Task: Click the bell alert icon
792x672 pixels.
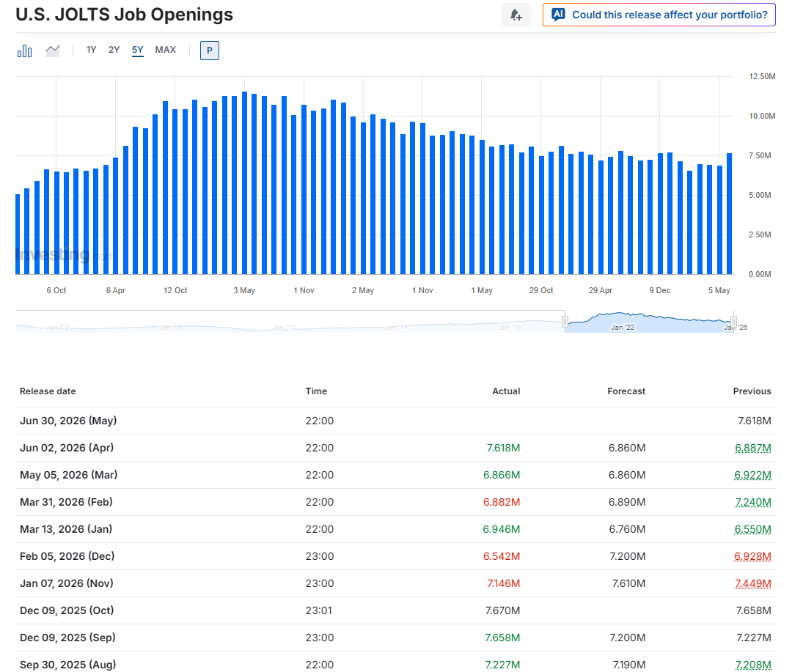Action: click(x=516, y=15)
